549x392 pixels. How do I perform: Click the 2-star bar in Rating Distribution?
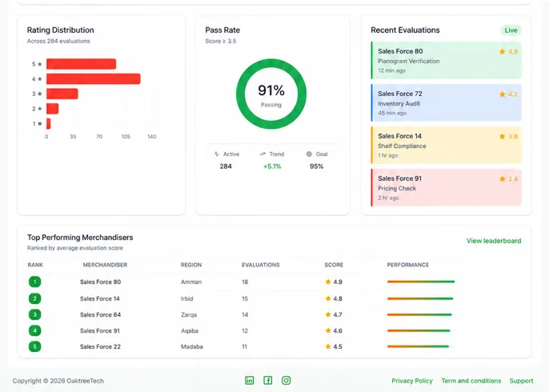click(53, 109)
